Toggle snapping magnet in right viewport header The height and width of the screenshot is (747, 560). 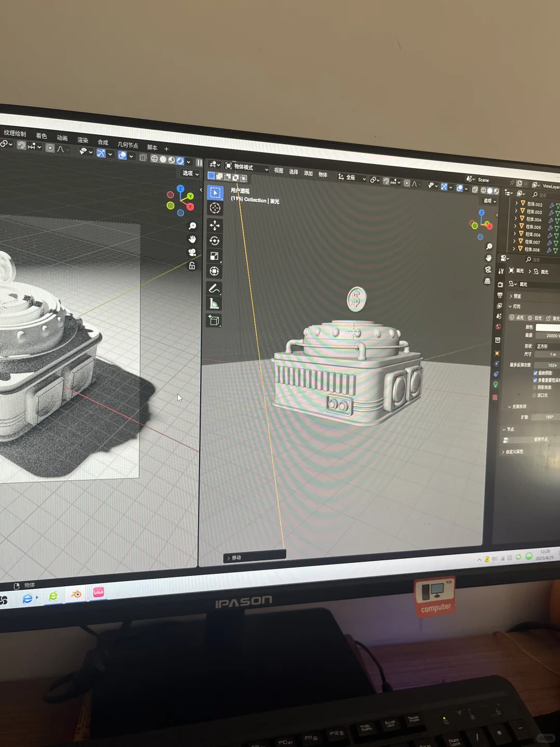pos(386,181)
